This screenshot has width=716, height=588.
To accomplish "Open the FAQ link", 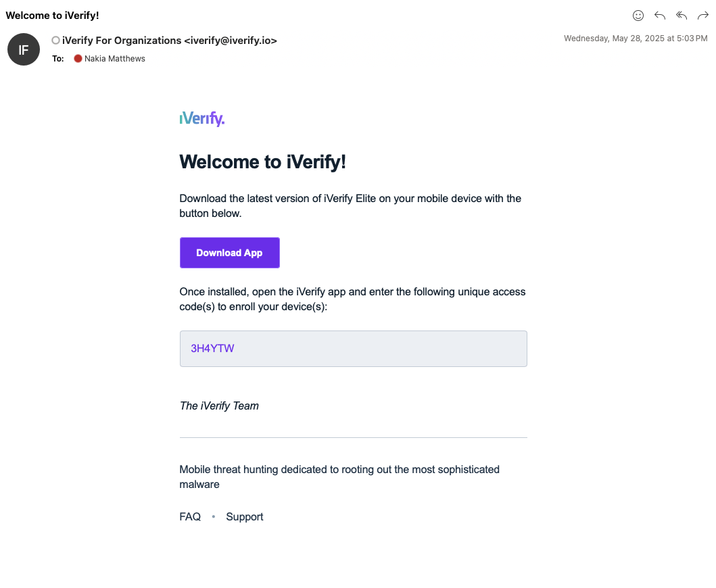I will 190,517.
